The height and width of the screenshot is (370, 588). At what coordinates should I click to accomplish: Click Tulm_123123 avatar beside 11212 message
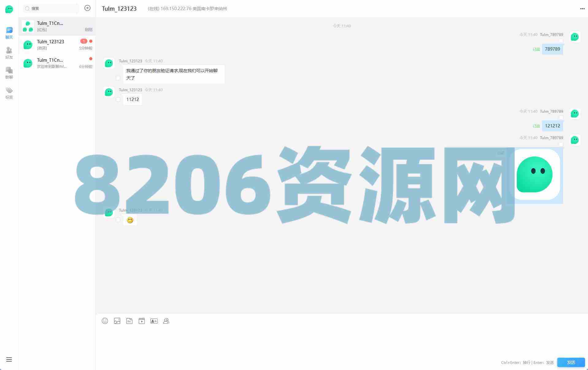coord(109,92)
